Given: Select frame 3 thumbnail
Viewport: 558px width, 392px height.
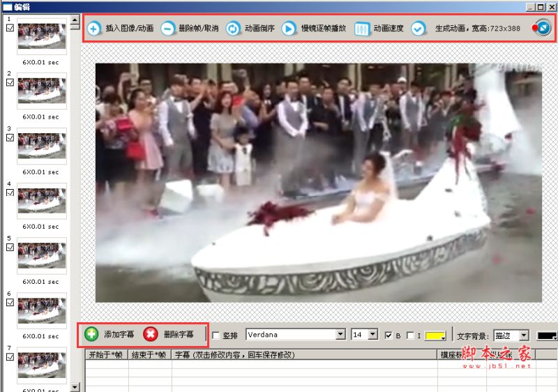Looking at the screenshot, I should pyautogui.click(x=42, y=146).
